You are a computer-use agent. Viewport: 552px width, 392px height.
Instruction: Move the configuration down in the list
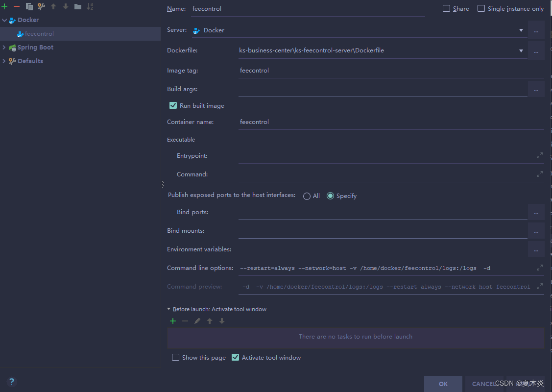(66, 6)
